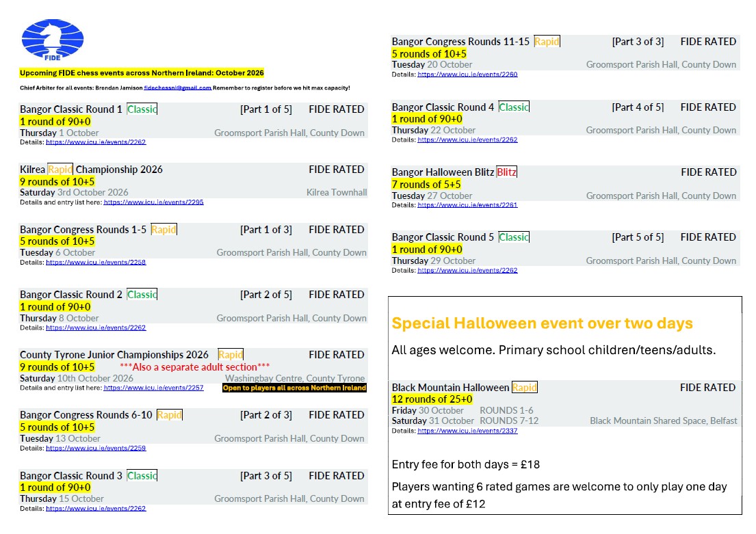Select the 'Chief Arbiter for all events: Brendan Jamison' text
Screen dimensions: 756x534
coord(81,88)
